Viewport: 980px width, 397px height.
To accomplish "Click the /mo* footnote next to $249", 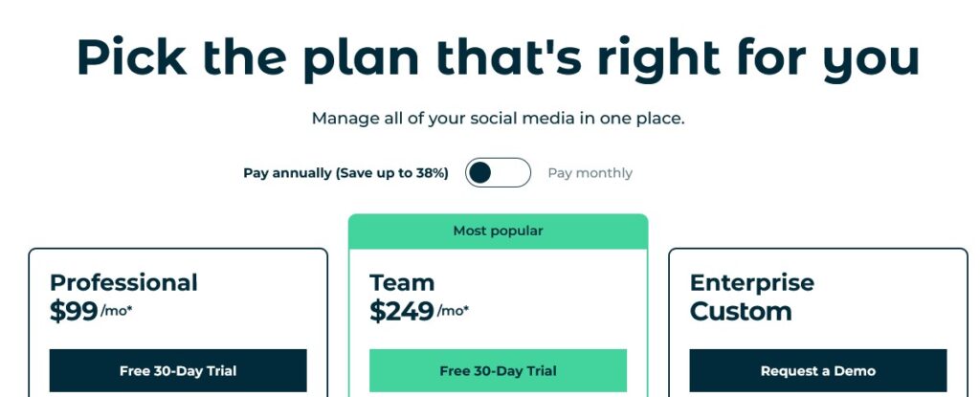I will pyautogui.click(x=453, y=311).
